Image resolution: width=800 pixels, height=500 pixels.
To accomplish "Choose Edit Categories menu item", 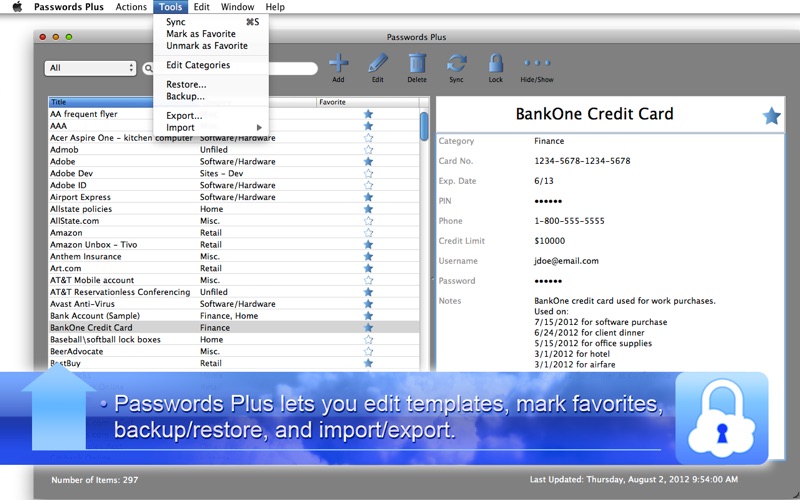I will 211,65.
